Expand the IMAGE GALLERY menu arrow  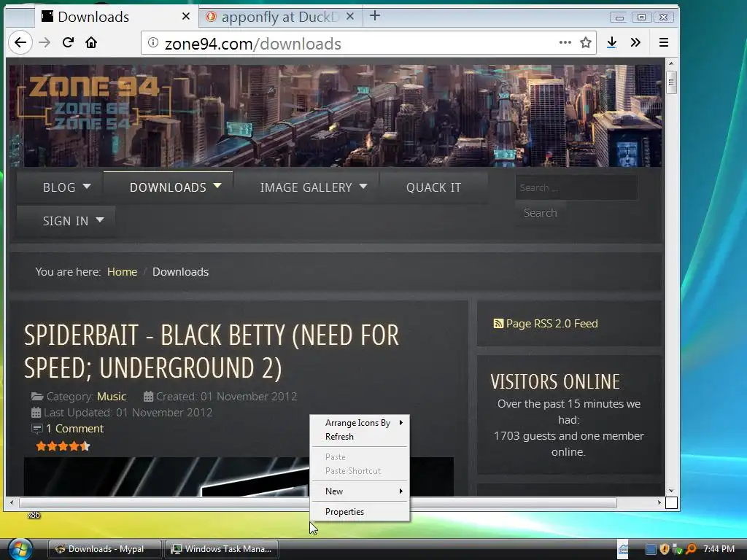(x=363, y=186)
